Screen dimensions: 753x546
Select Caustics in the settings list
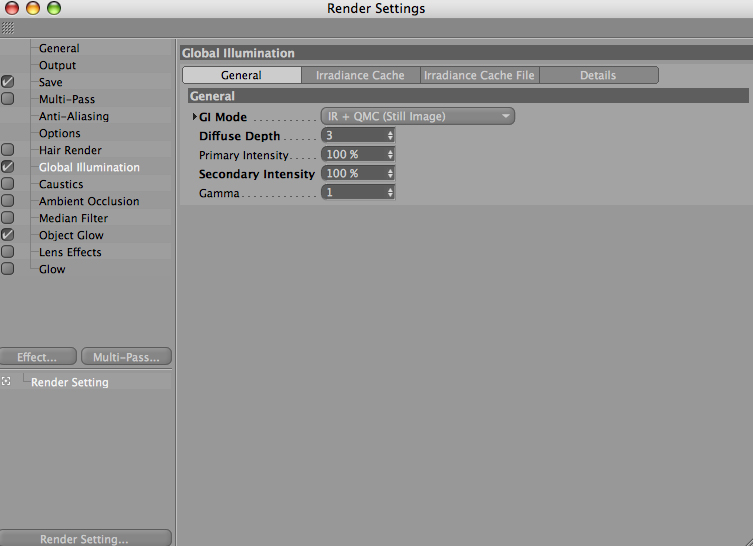point(61,184)
